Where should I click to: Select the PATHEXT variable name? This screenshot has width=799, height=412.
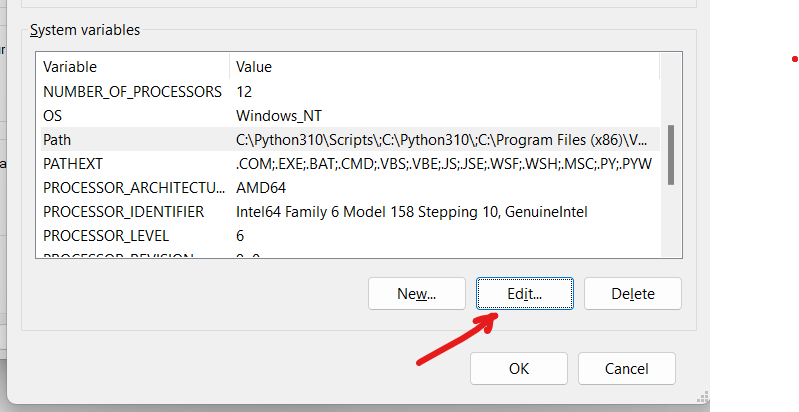click(x=73, y=163)
